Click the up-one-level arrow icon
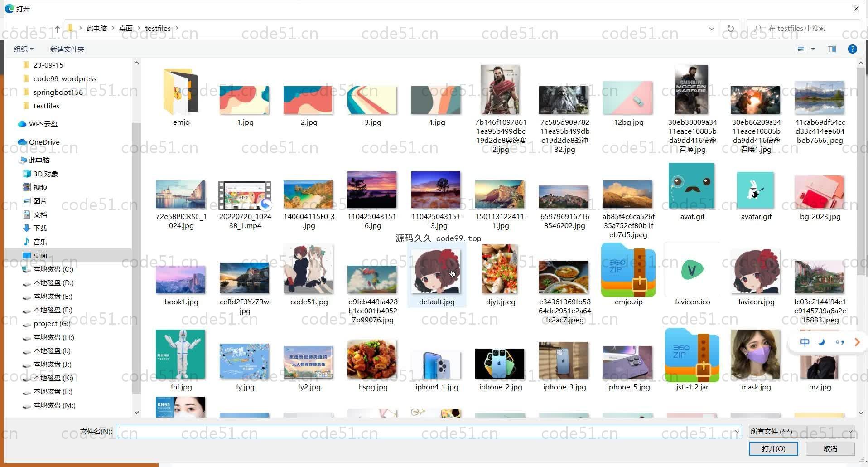Screen dimensions: 868x467 [58, 29]
